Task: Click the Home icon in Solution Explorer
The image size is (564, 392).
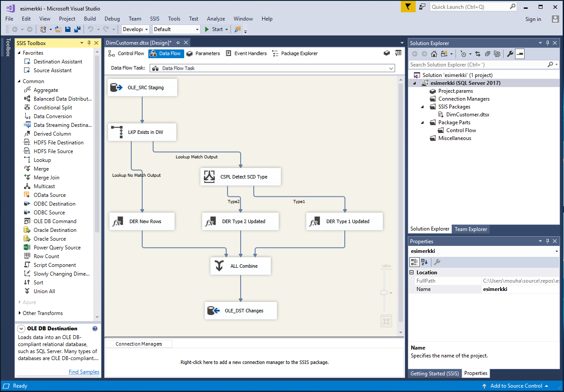Action: pyautogui.click(x=434, y=54)
